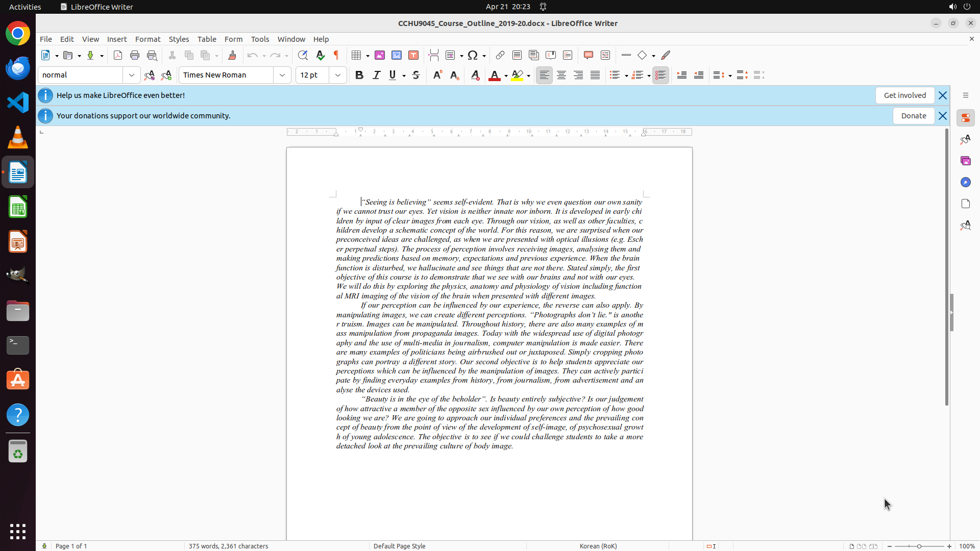The height and width of the screenshot is (551, 980).
Task: Toggle Bold formatting
Action: (359, 75)
